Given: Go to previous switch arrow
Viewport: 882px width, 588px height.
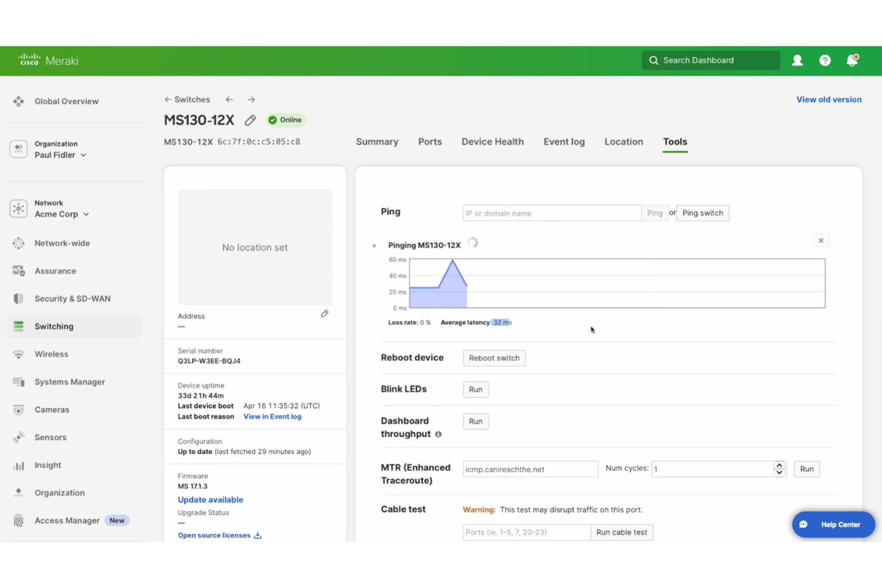Looking at the screenshot, I should click(x=229, y=99).
